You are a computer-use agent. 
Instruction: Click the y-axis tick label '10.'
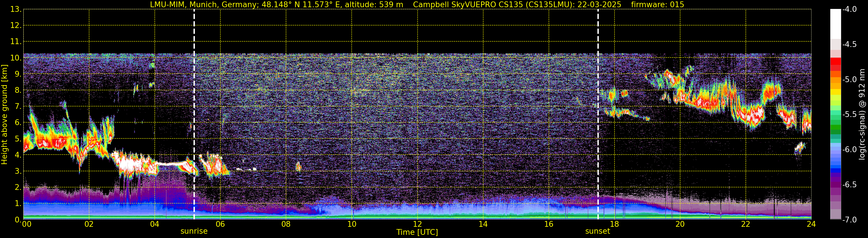[x=16, y=58]
